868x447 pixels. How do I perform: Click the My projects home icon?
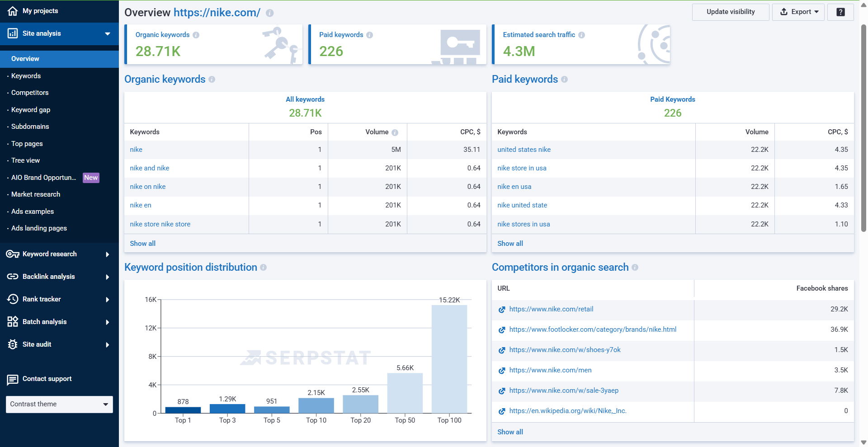click(13, 11)
